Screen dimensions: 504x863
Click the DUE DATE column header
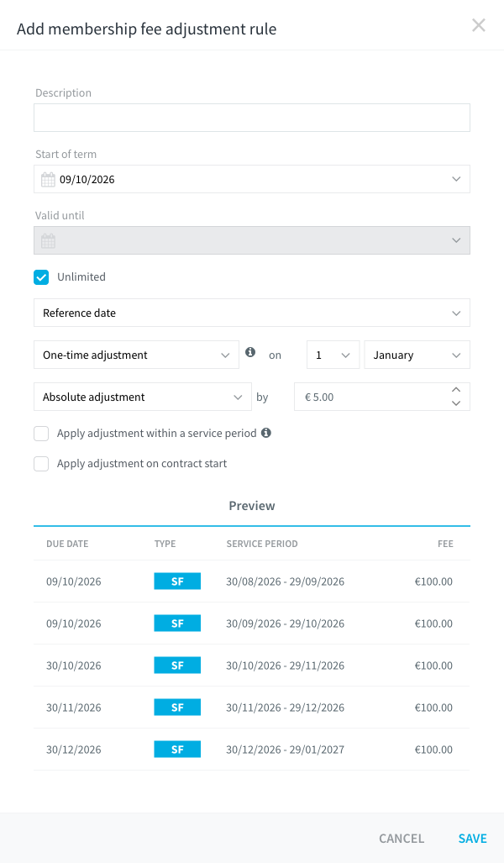point(67,544)
